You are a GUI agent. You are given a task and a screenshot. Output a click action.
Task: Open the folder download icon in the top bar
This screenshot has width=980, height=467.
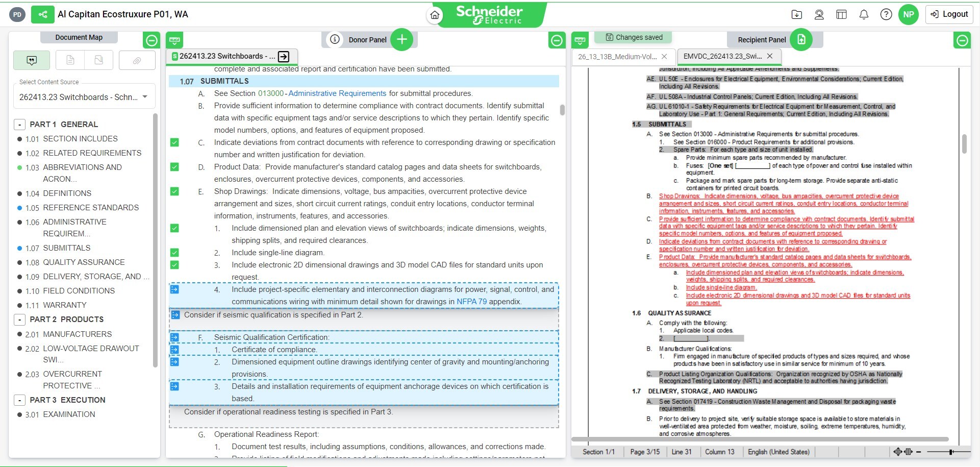[x=796, y=15]
